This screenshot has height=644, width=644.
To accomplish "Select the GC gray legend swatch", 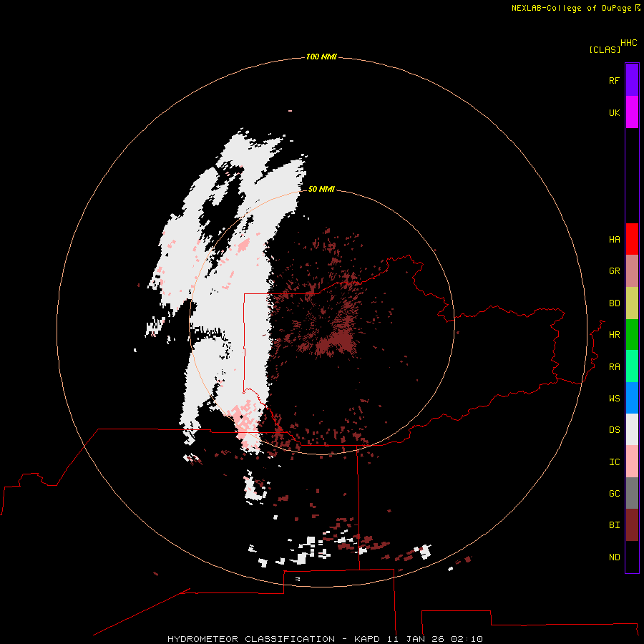I will click(x=632, y=493).
